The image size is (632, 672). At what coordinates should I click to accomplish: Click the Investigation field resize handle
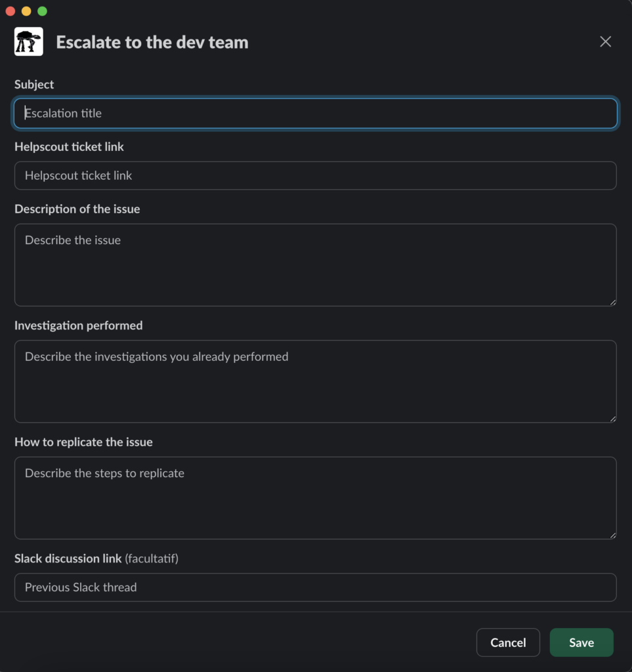click(612, 418)
